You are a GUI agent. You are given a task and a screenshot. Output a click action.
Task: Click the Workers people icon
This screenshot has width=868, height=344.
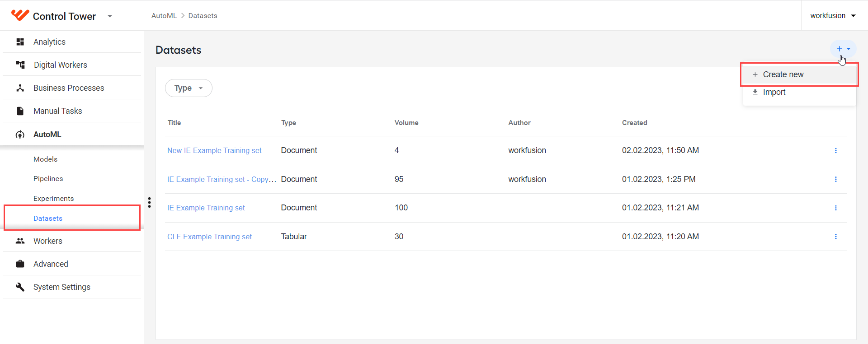20,241
